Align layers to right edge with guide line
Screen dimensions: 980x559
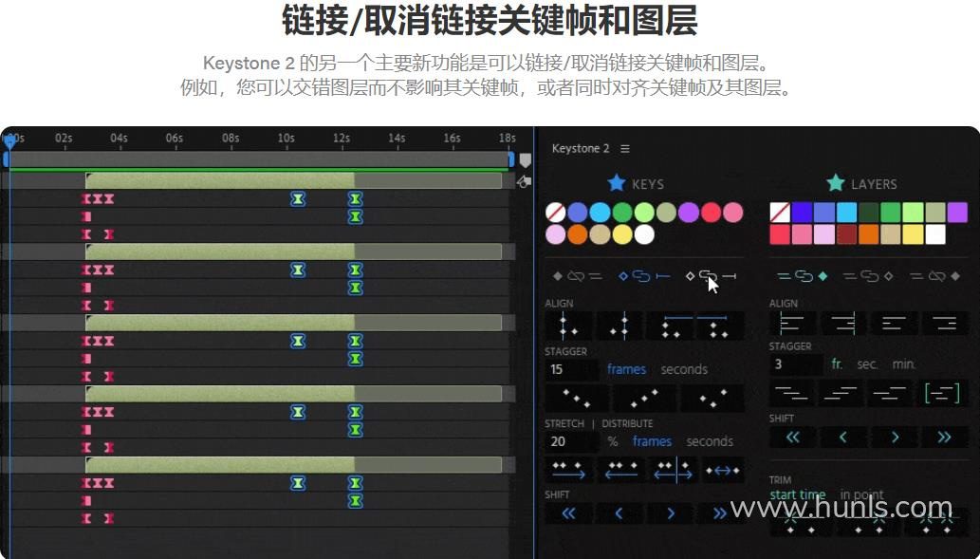pyautogui.click(x=843, y=324)
